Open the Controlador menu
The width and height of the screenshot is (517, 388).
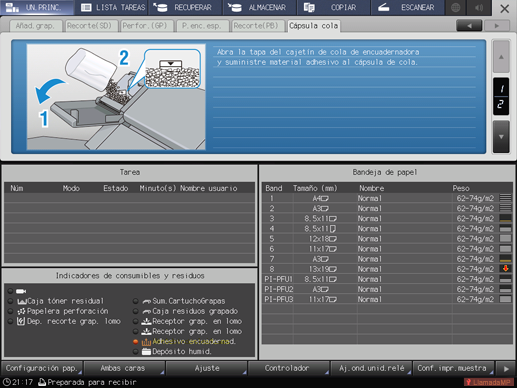(289, 368)
